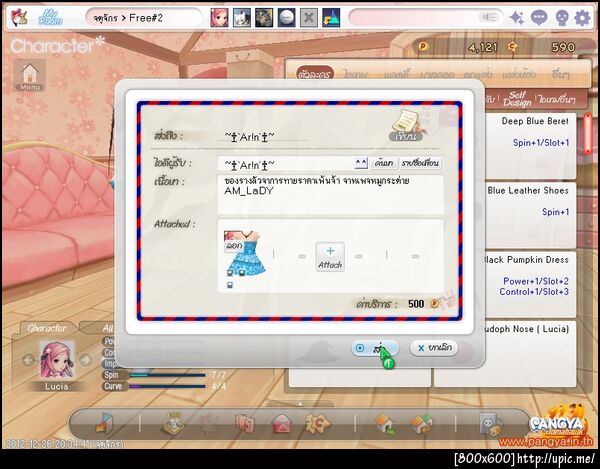Click the message content text area
Image resolution: width=600 pixels, height=469 pixels.
point(331,195)
